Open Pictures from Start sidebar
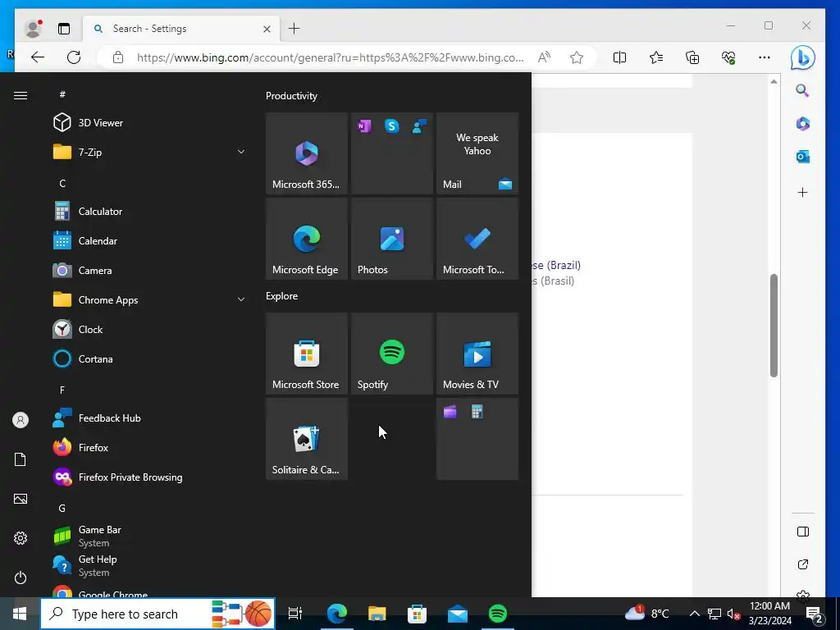Screen dimensions: 840x630 tap(21, 499)
